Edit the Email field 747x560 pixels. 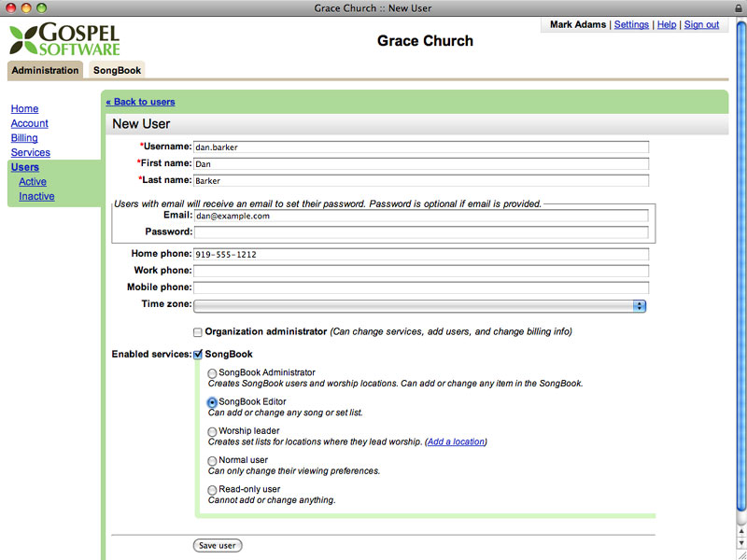[421, 216]
